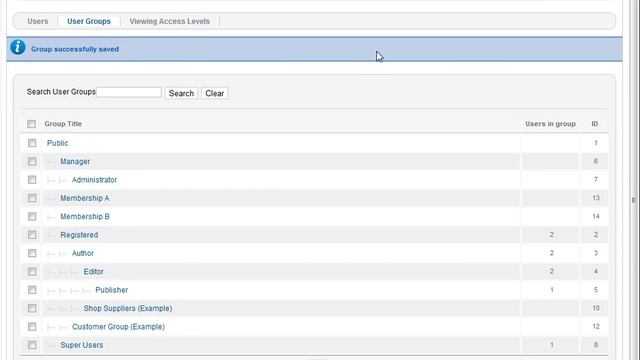The height and width of the screenshot is (360, 640).
Task: Check the Membership B checkbox
Action: pyautogui.click(x=32, y=216)
